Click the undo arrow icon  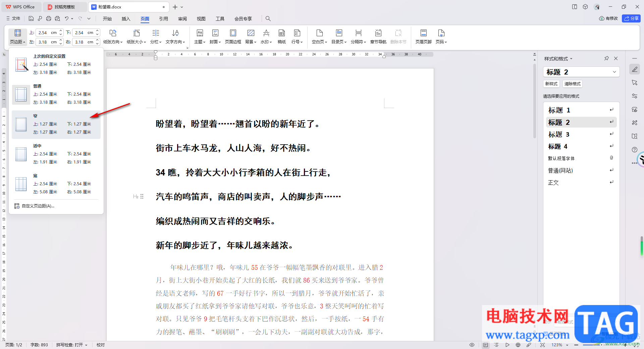coord(66,19)
